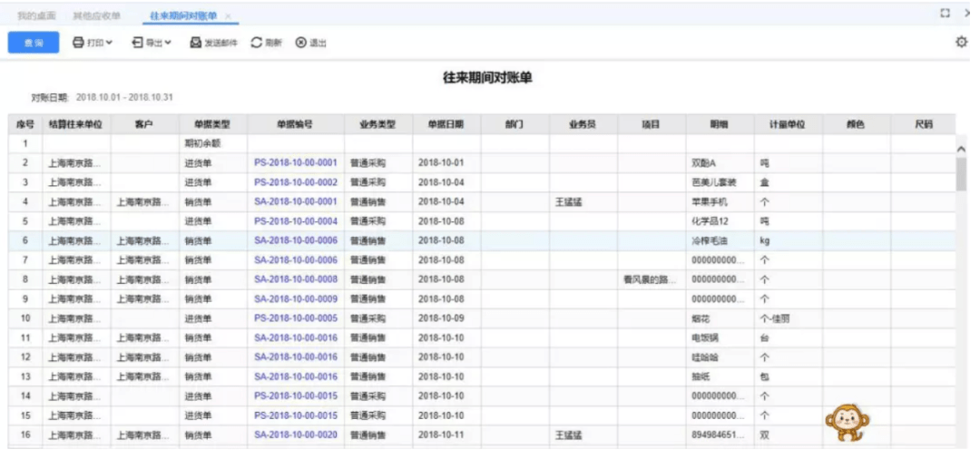This screenshot has width=980, height=469.
Task: Open the settings gear icon
Action: coord(962,42)
